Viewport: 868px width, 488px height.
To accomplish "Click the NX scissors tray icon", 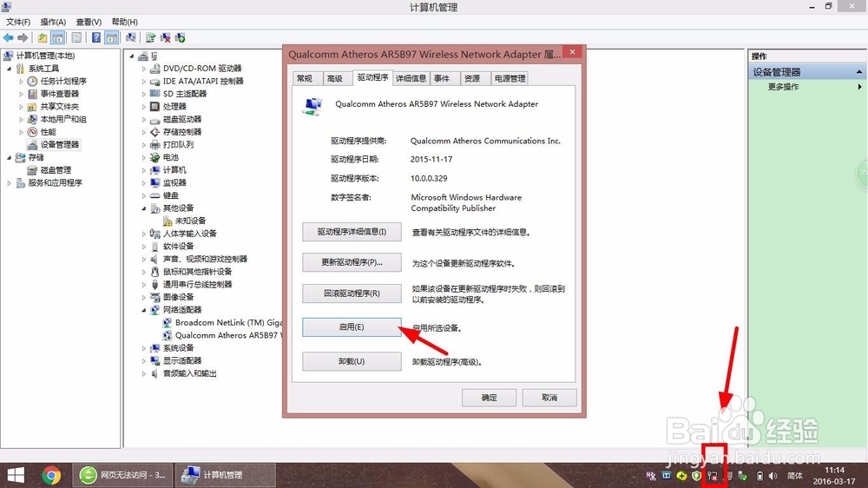I will [651, 476].
